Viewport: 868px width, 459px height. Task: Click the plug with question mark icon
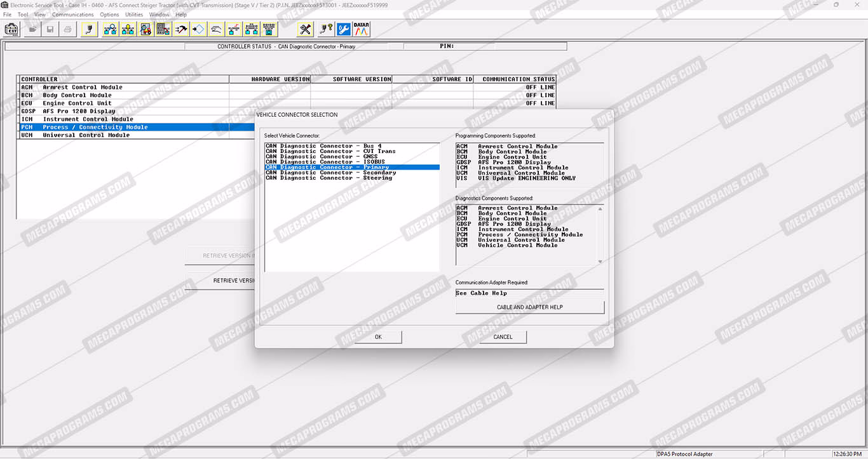click(326, 29)
